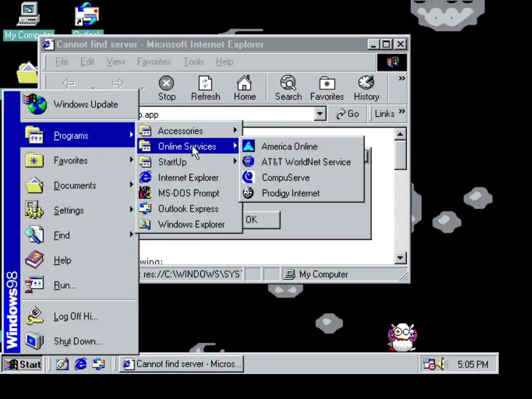Launch Outlook Express from quick launch
Screen dimensions: 532x399
tap(98, 364)
